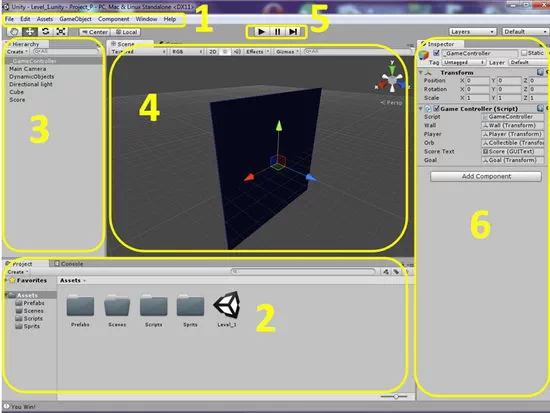Image resolution: width=550 pixels, height=413 pixels.
Task: Select the Rotate tool
Action: [x=46, y=32]
